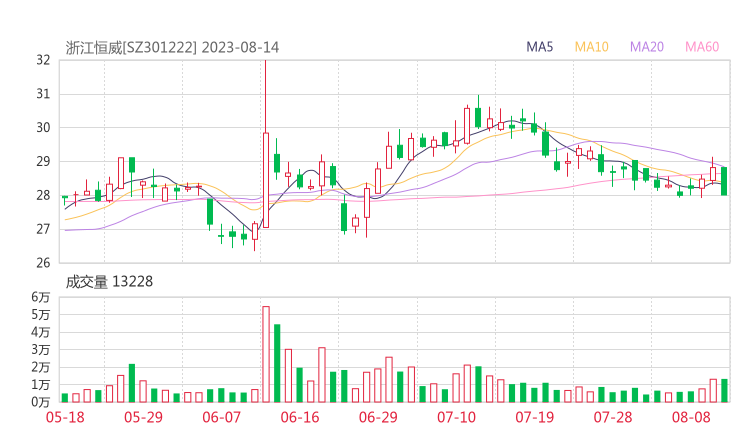740x440 pixels.
Task: Click the MA10 legend label
Action: pyautogui.click(x=591, y=47)
